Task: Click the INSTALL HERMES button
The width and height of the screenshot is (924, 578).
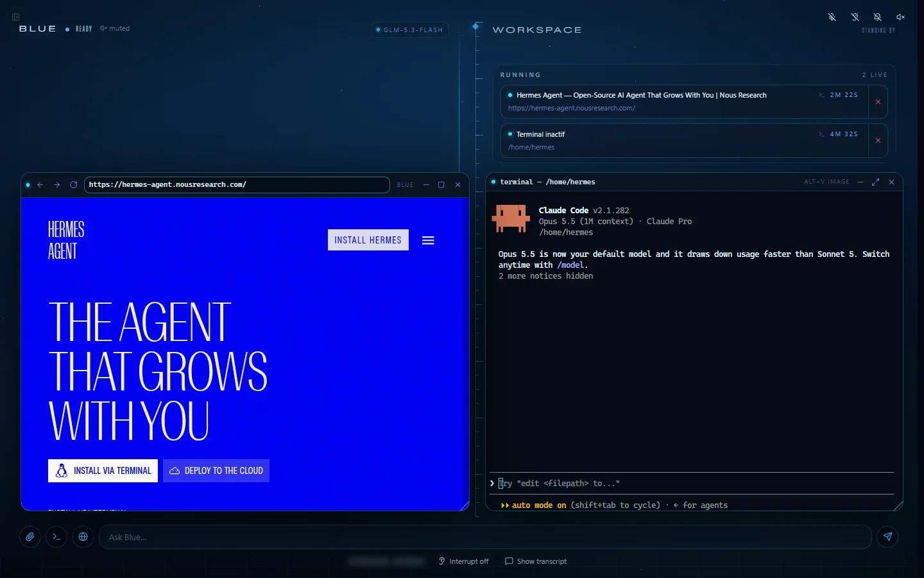Action: pyautogui.click(x=368, y=240)
